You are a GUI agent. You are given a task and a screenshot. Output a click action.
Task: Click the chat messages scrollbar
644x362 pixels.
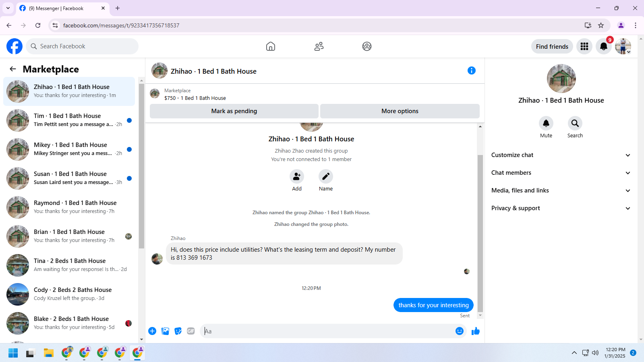point(480,233)
